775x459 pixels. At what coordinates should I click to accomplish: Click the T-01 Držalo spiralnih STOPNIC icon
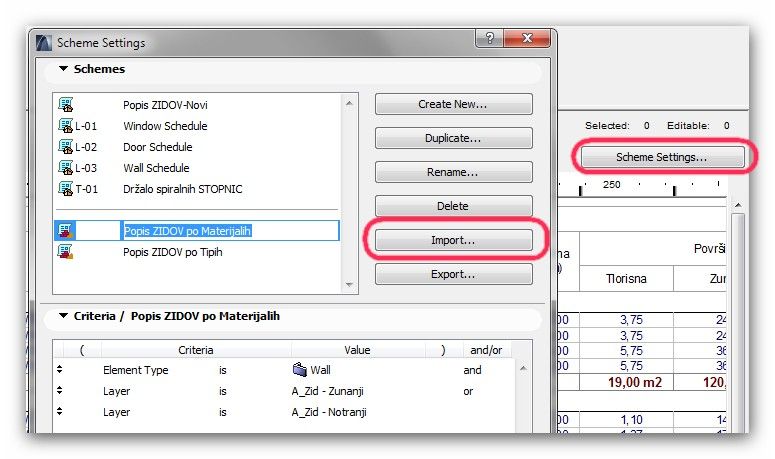pos(65,189)
